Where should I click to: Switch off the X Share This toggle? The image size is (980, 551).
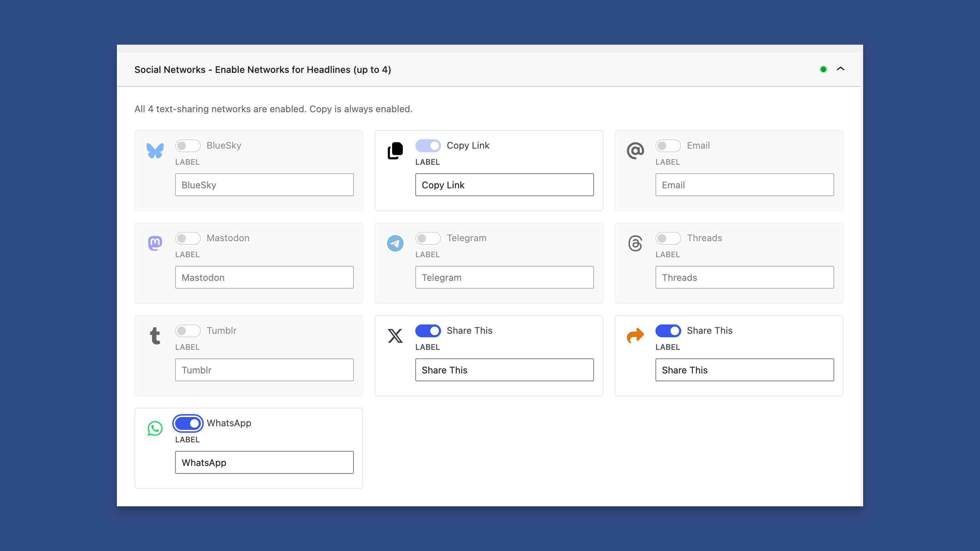(x=427, y=331)
